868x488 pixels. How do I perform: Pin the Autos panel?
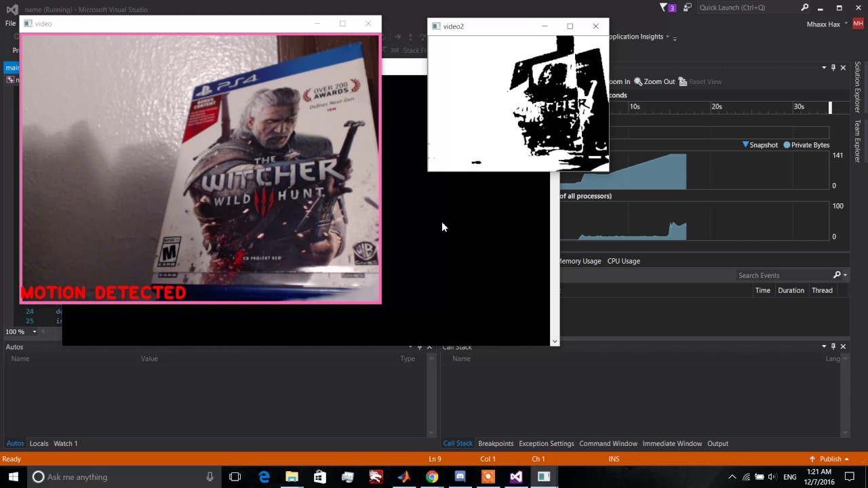(420, 346)
